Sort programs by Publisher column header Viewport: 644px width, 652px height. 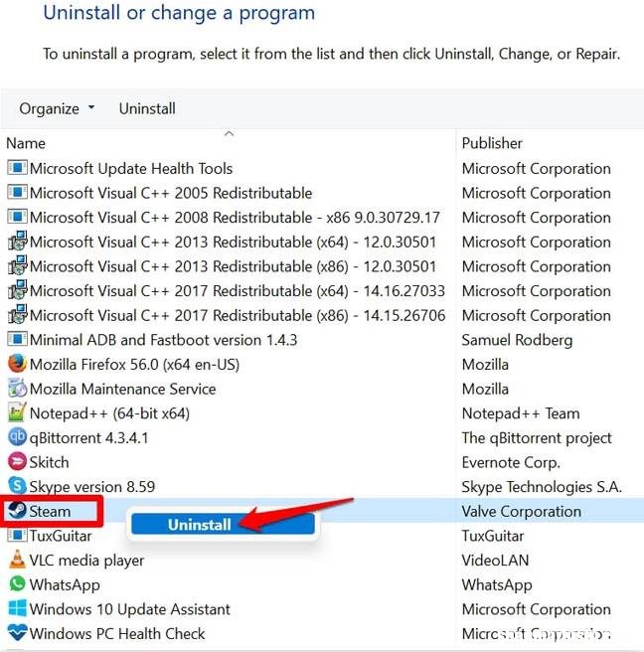492,143
